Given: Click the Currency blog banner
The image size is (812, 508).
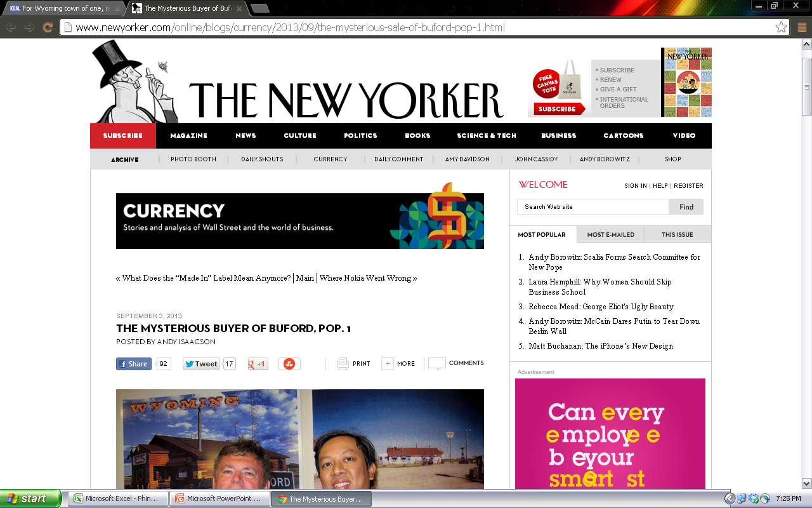Looking at the screenshot, I should pos(300,216).
